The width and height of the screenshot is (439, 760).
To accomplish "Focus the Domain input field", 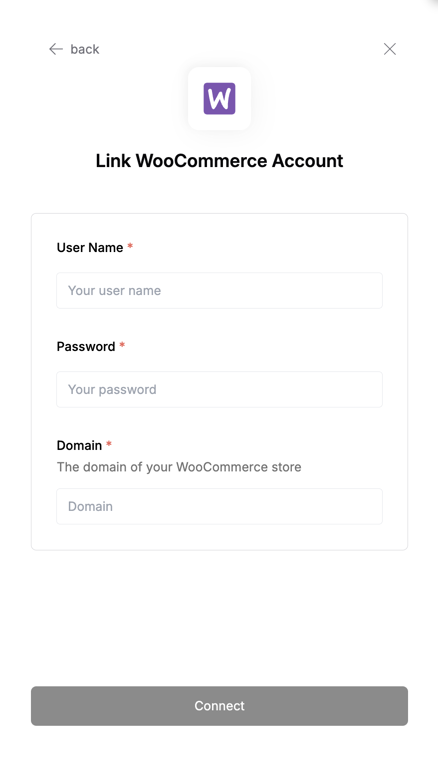I will coord(220,506).
